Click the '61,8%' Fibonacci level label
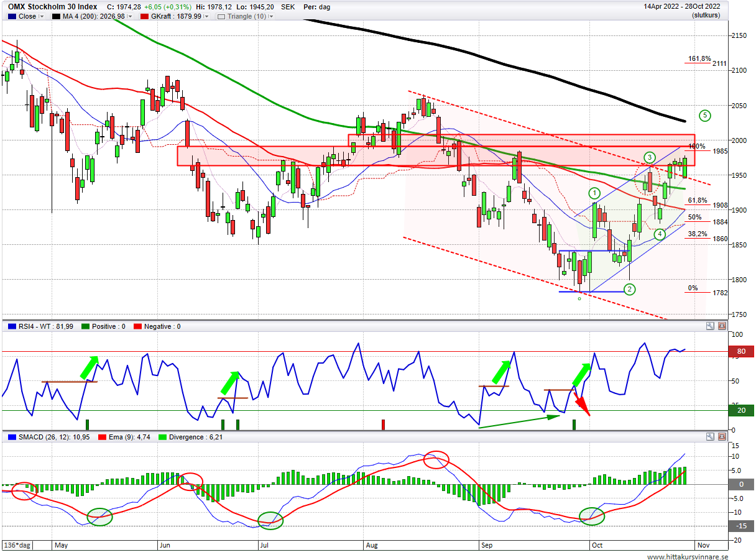This screenshot has height=560, width=756. 698,201
